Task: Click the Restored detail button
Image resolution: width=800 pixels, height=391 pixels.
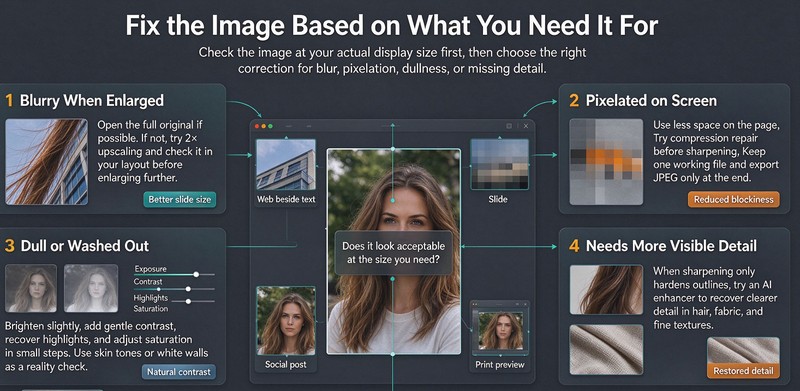Action: point(743,371)
